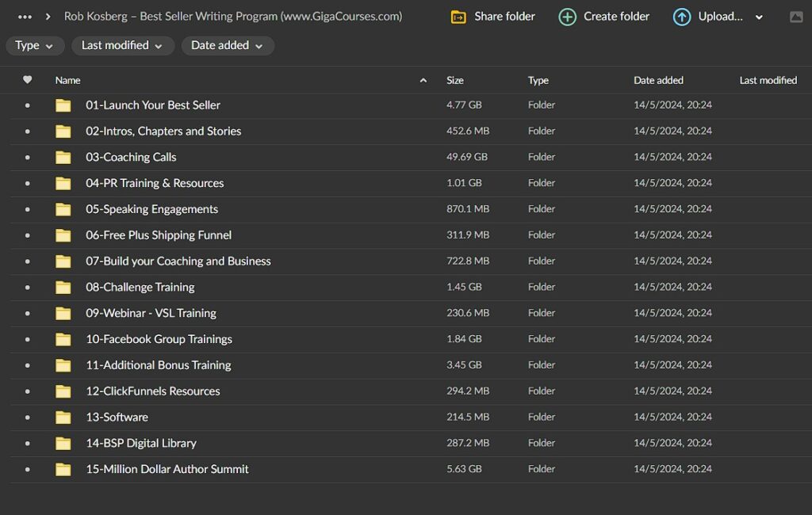Image resolution: width=812 pixels, height=515 pixels.
Task: Click folder icon of 03-Coaching Calls
Action: pyautogui.click(x=63, y=157)
